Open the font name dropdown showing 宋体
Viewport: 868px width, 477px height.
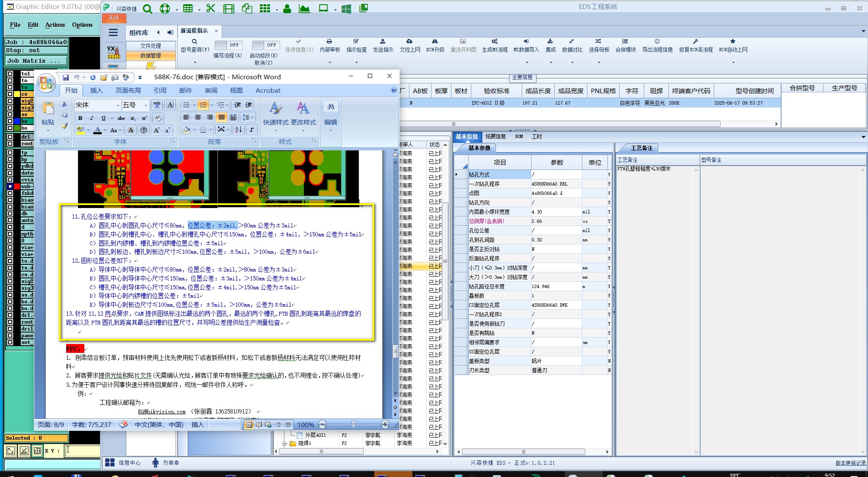(118, 105)
